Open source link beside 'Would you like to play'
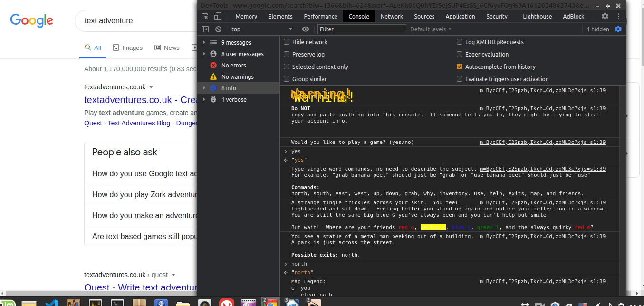Viewport: 644px width, 306px height. [542, 142]
